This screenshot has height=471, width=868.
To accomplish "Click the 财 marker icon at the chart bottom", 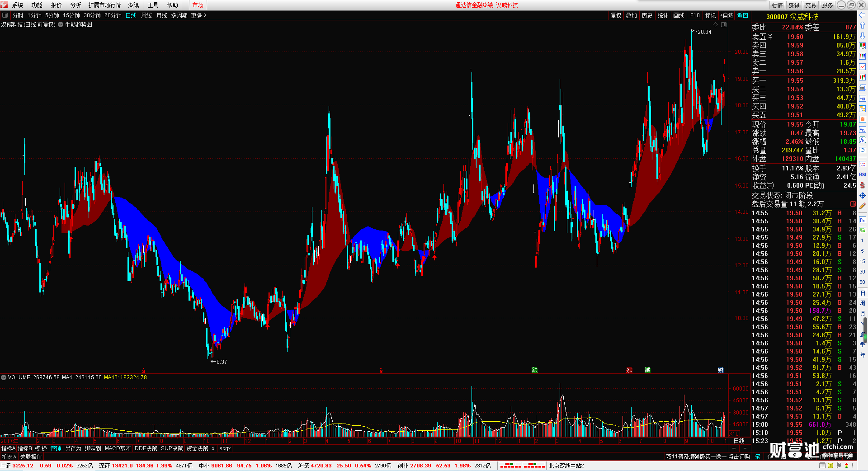I will (x=721, y=370).
